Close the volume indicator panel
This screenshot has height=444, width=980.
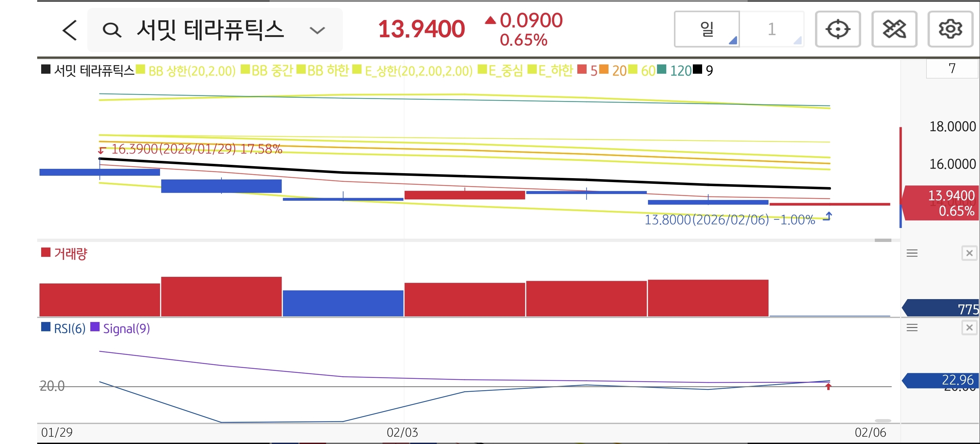tap(969, 253)
